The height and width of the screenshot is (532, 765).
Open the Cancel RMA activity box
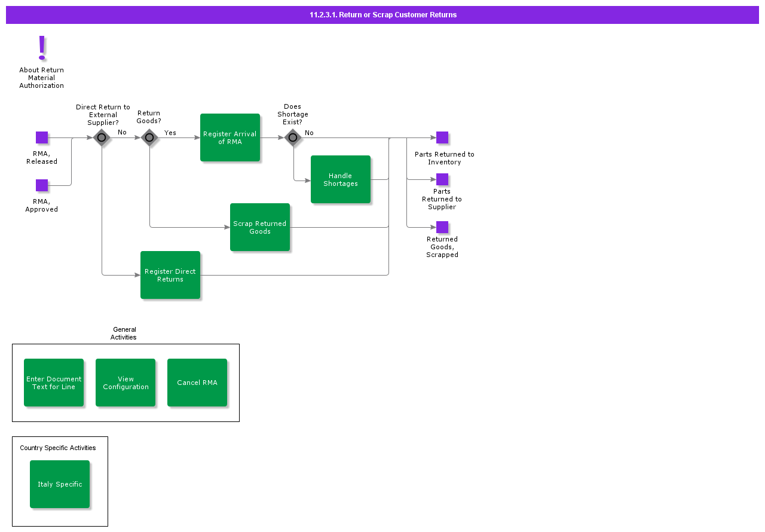[197, 383]
